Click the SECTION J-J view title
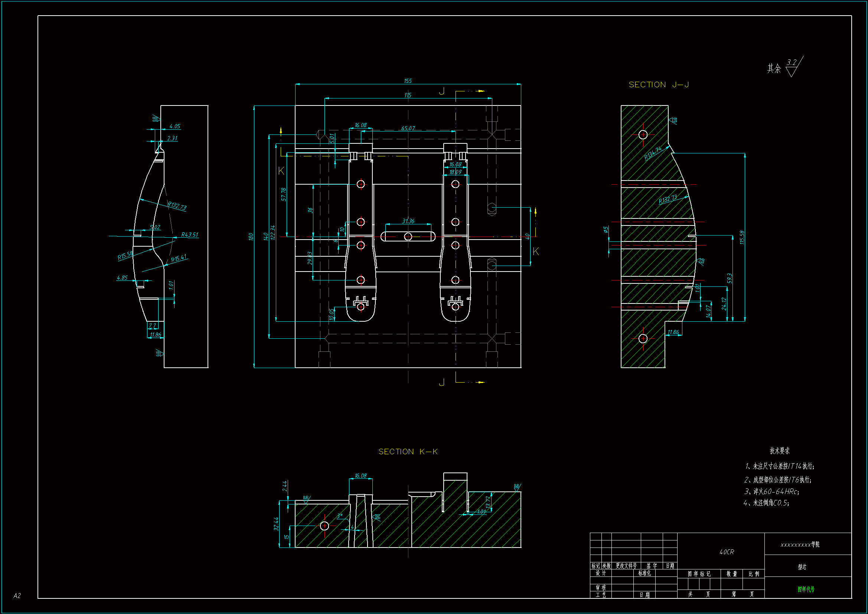 point(658,85)
